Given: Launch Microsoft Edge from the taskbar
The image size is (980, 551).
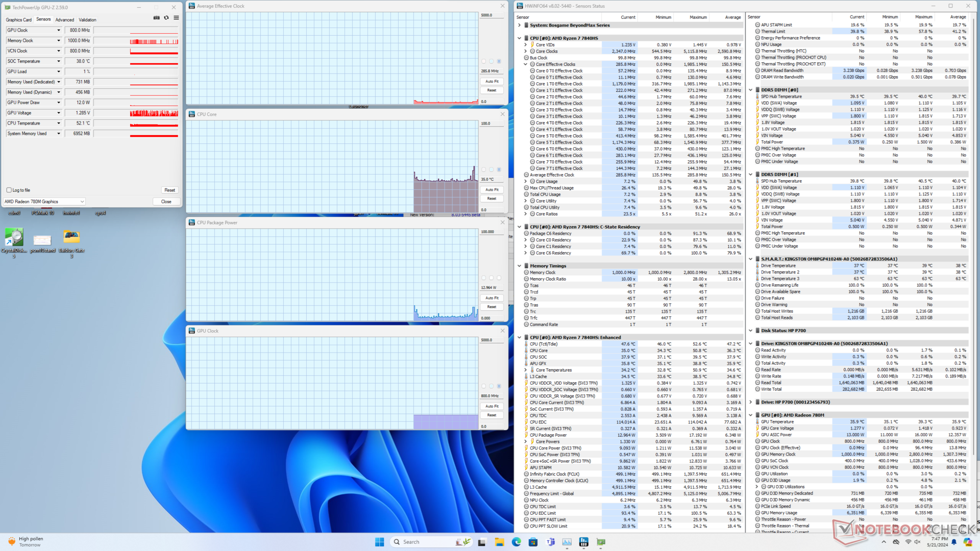Looking at the screenshot, I should tap(516, 542).
